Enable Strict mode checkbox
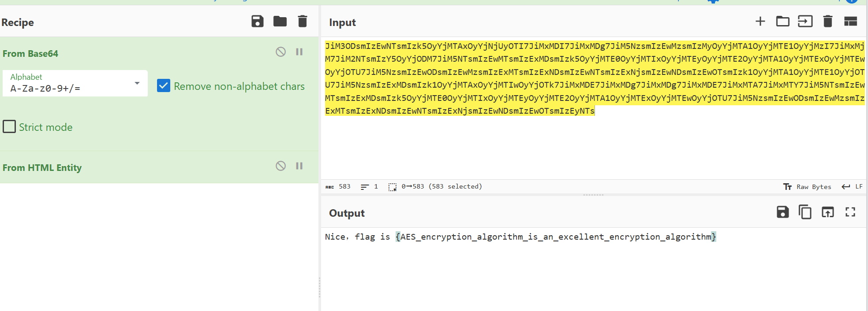 [x=9, y=127]
